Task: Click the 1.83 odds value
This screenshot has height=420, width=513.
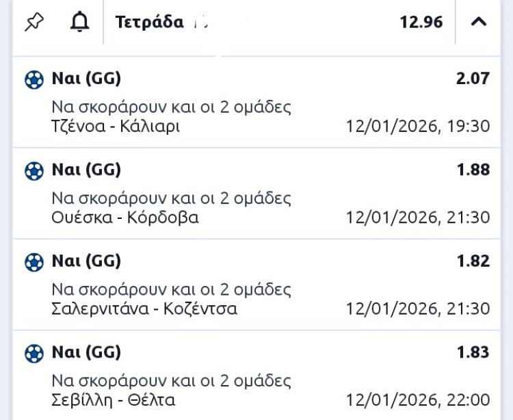Action: pyautogui.click(x=473, y=352)
